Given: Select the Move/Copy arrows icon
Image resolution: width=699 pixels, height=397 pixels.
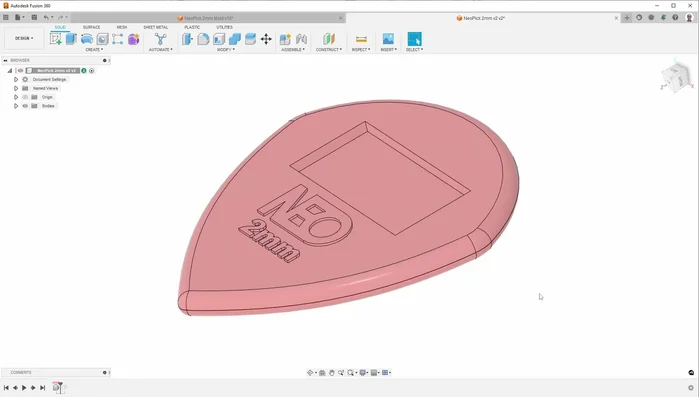Looking at the screenshot, I should [x=266, y=39].
